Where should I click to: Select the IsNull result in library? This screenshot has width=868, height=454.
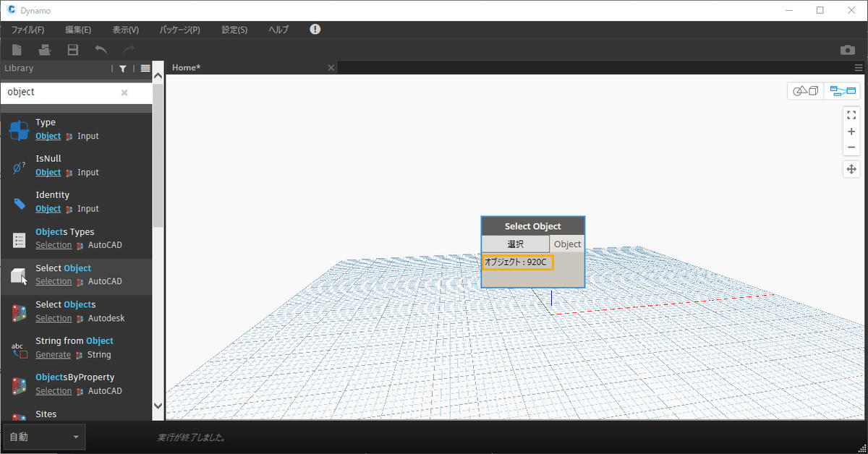(x=76, y=166)
